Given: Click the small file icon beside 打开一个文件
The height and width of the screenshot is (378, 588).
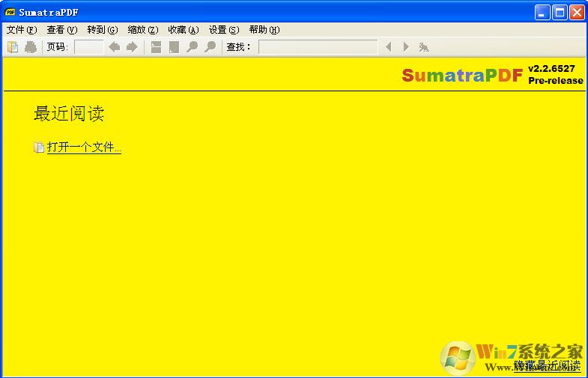Looking at the screenshot, I should (x=39, y=147).
